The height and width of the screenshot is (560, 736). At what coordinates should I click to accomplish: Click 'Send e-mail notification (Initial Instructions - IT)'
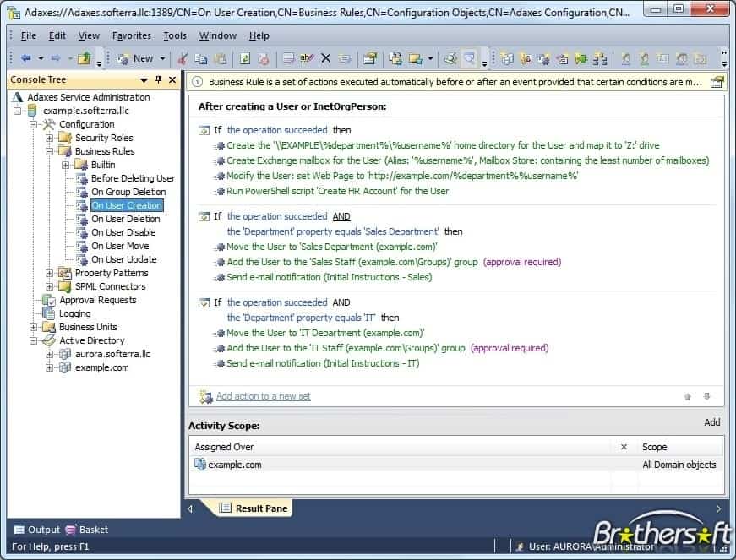point(323,363)
